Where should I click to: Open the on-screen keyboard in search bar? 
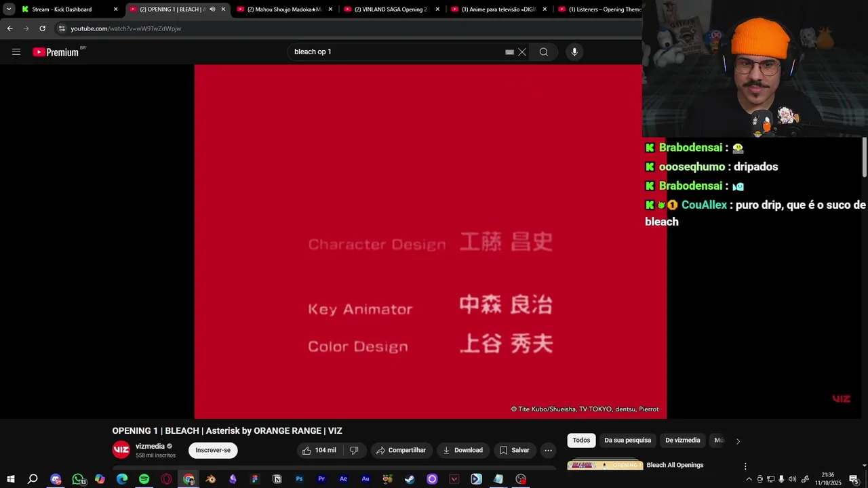pyautogui.click(x=509, y=52)
